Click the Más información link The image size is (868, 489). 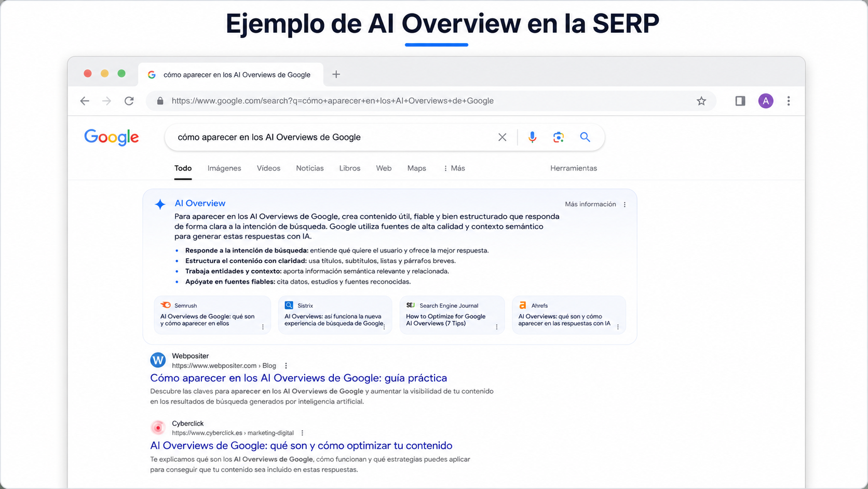590,204
